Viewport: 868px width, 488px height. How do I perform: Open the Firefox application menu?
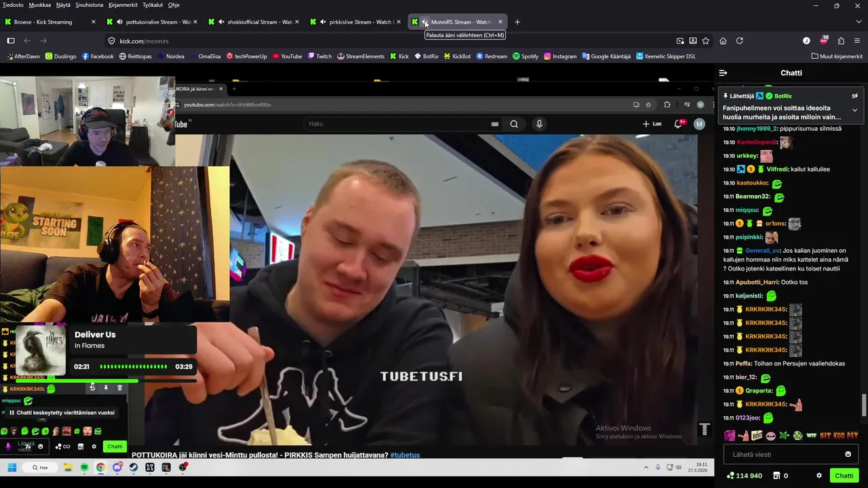857,41
